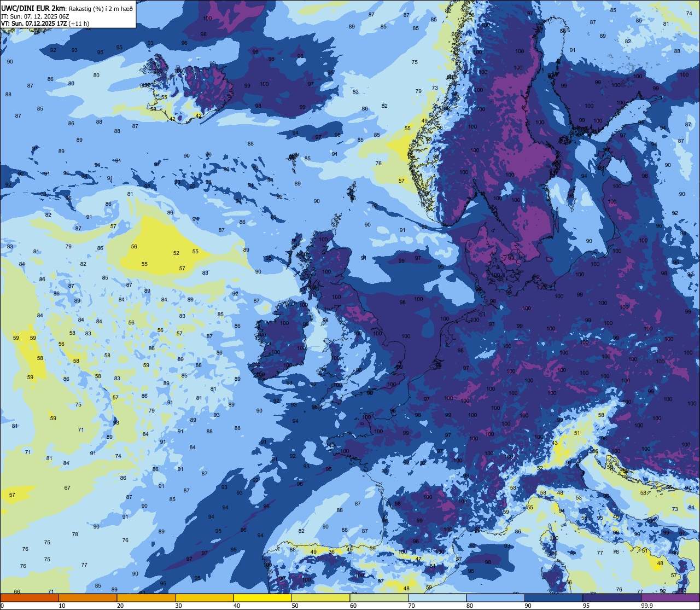This screenshot has width=700, height=610.
Task: Choose the light green 60–70 legend swatch
Action: coord(379,597)
